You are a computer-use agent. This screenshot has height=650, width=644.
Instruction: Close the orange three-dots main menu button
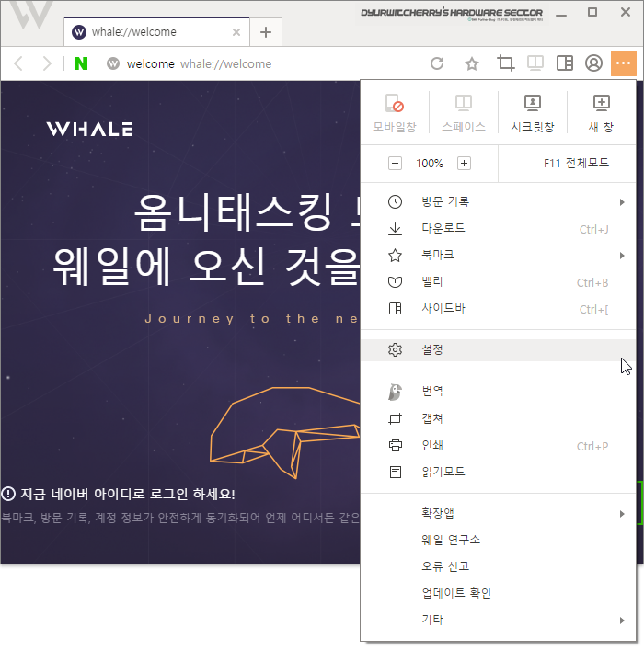(623, 63)
